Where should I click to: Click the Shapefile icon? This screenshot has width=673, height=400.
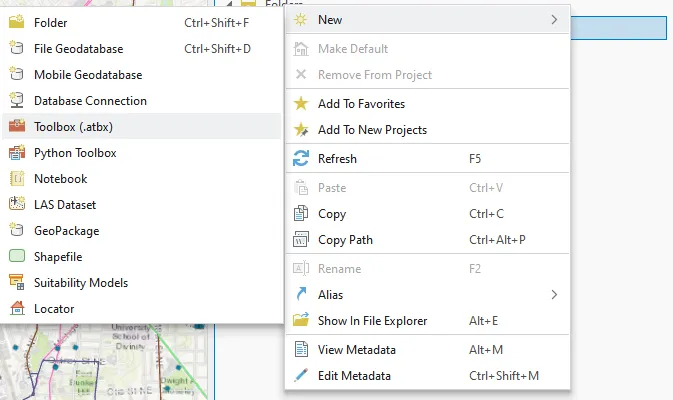[x=16, y=257]
